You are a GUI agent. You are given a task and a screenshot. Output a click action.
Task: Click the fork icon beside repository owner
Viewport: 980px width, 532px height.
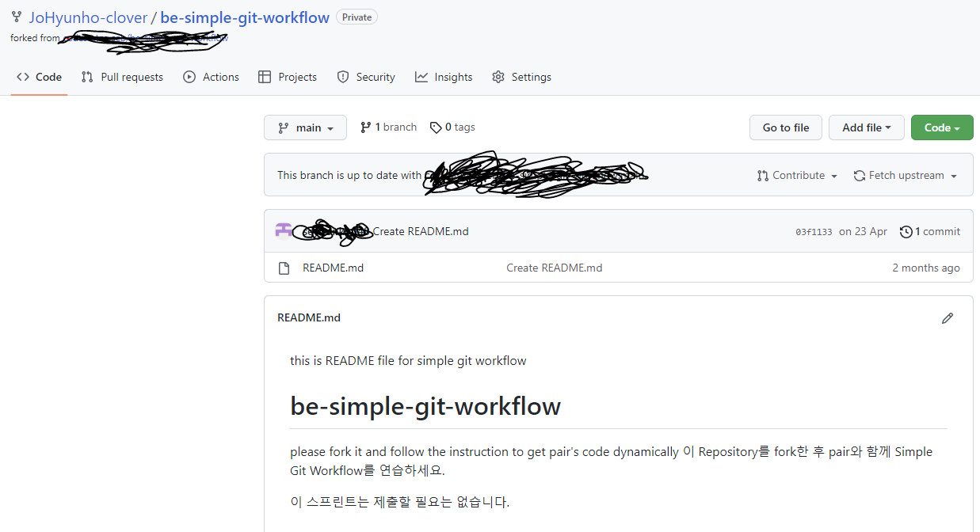(17, 17)
